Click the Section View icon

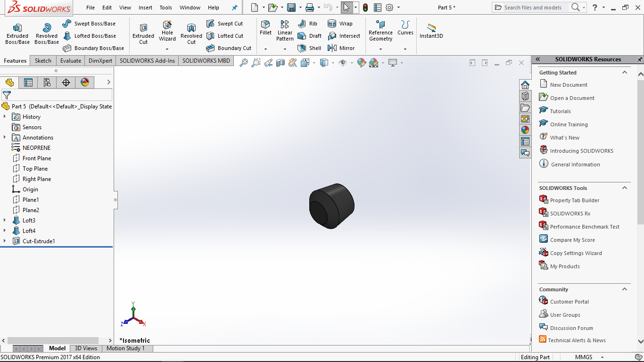coord(281,63)
